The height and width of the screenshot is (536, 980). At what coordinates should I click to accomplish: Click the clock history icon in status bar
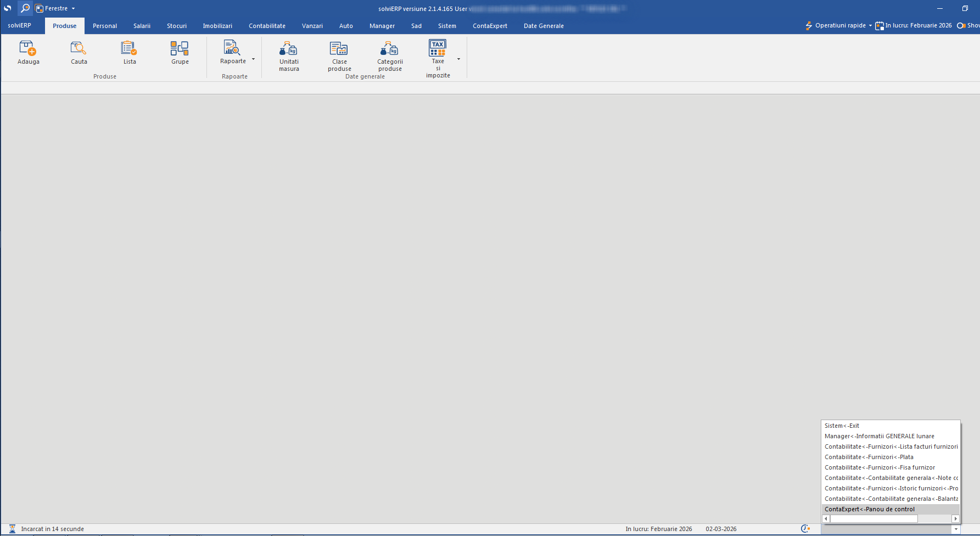click(805, 529)
